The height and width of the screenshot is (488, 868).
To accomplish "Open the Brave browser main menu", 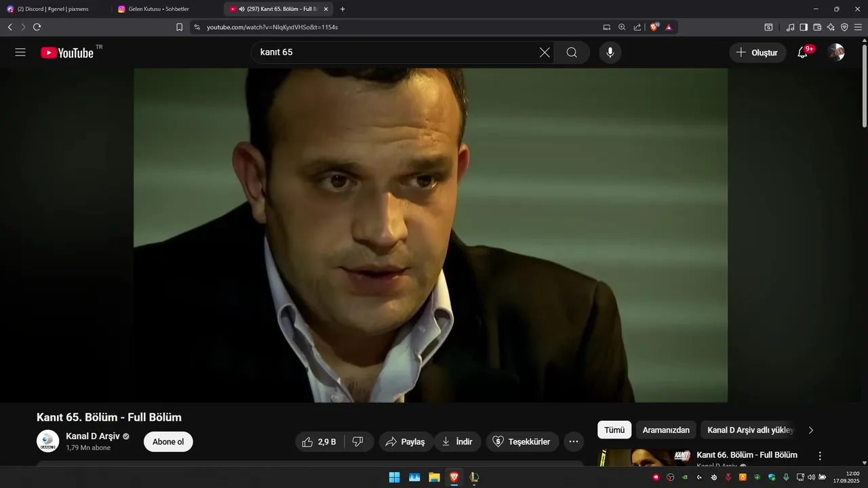I will [x=858, y=27].
